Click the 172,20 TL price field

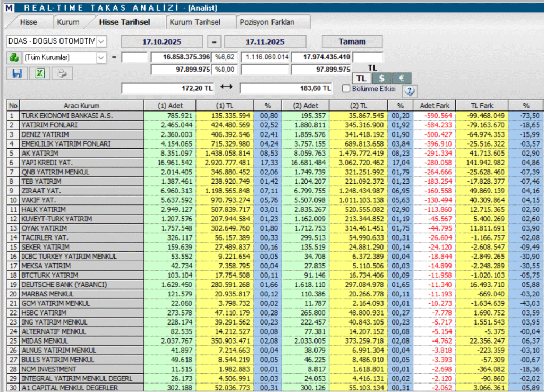tap(168, 88)
